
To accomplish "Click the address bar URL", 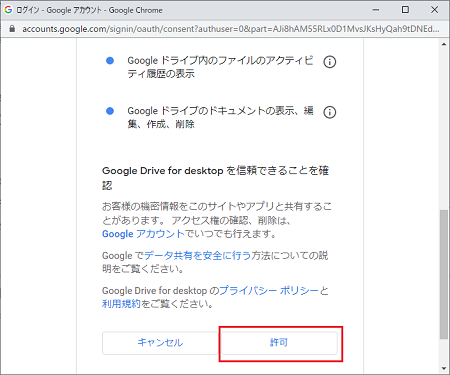I will 231,29.
